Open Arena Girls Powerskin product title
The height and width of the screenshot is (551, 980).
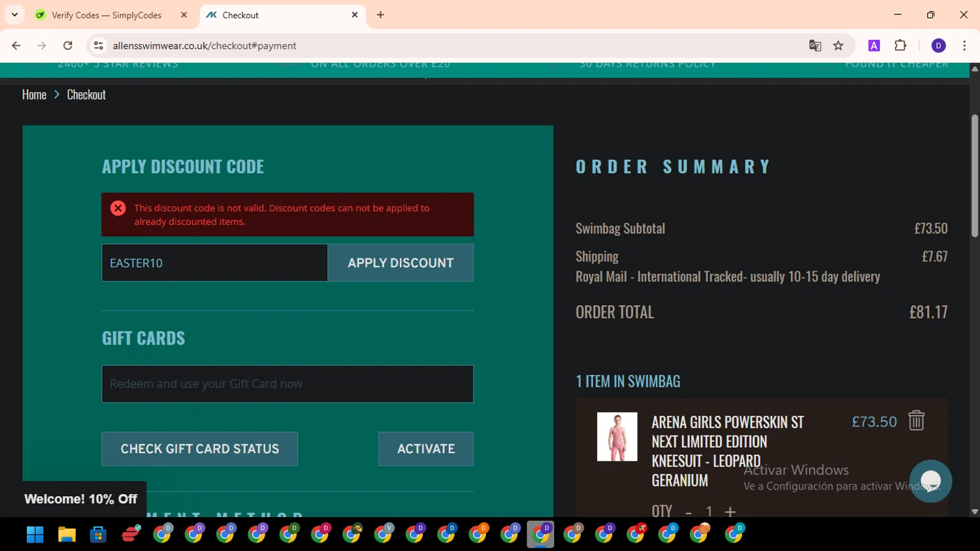tap(728, 451)
